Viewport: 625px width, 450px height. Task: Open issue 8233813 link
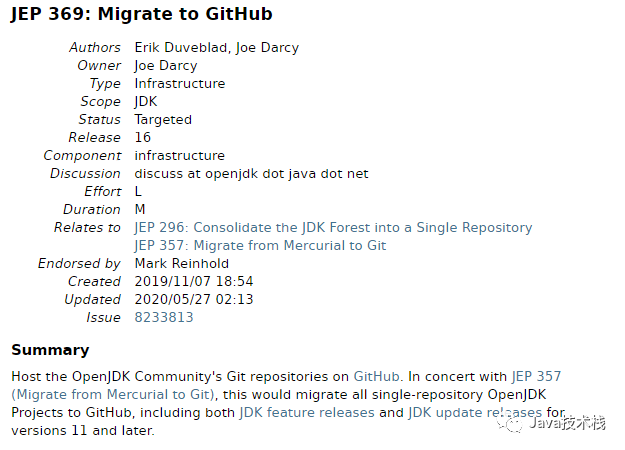pos(164,317)
